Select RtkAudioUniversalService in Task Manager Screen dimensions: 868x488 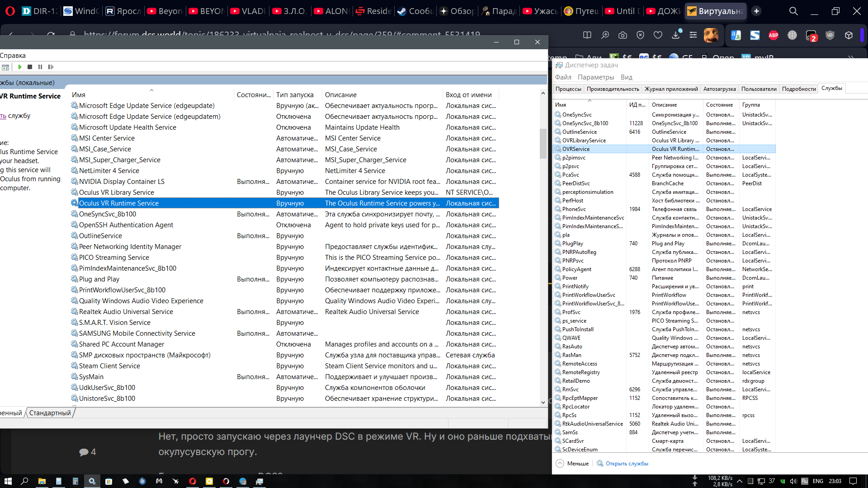[665, 424]
